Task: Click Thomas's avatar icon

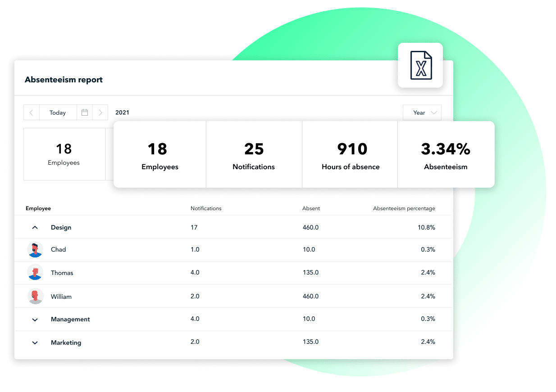Action: [35, 273]
